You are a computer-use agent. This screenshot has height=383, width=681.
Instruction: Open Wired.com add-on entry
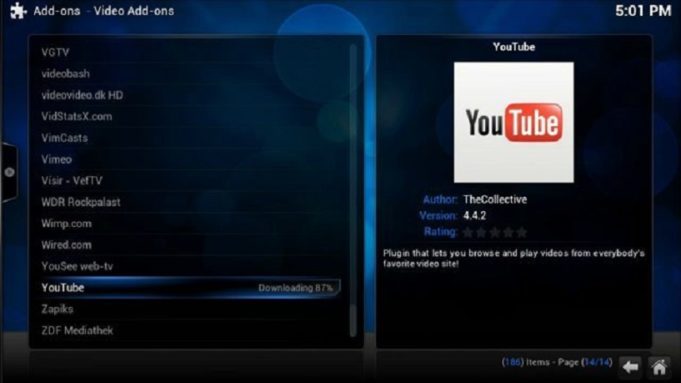click(x=191, y=245)
